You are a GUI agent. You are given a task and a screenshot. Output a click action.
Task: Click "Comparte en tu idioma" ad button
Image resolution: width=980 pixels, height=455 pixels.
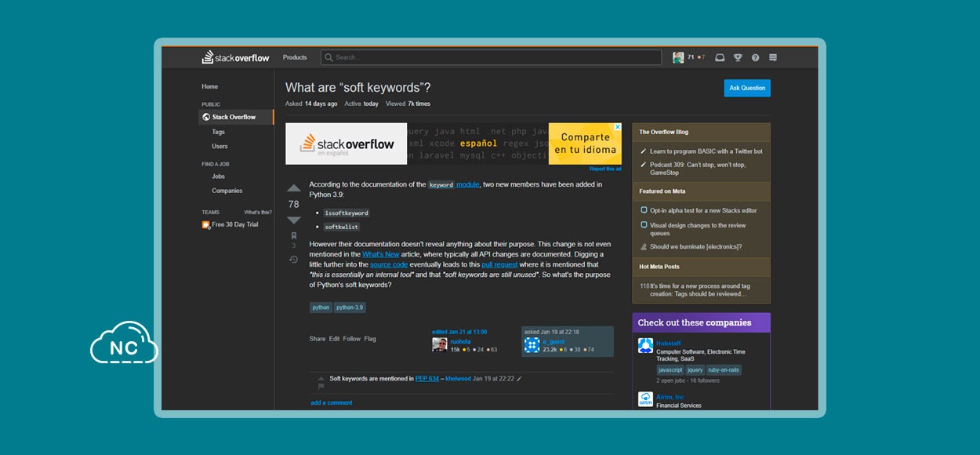[585, 144]
